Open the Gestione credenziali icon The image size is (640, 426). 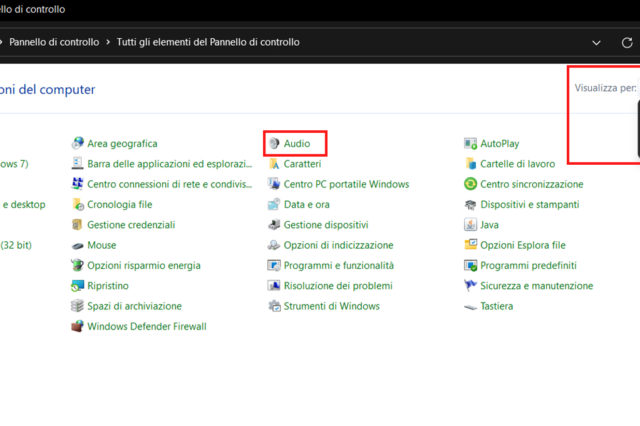click(x=77, y=225)
